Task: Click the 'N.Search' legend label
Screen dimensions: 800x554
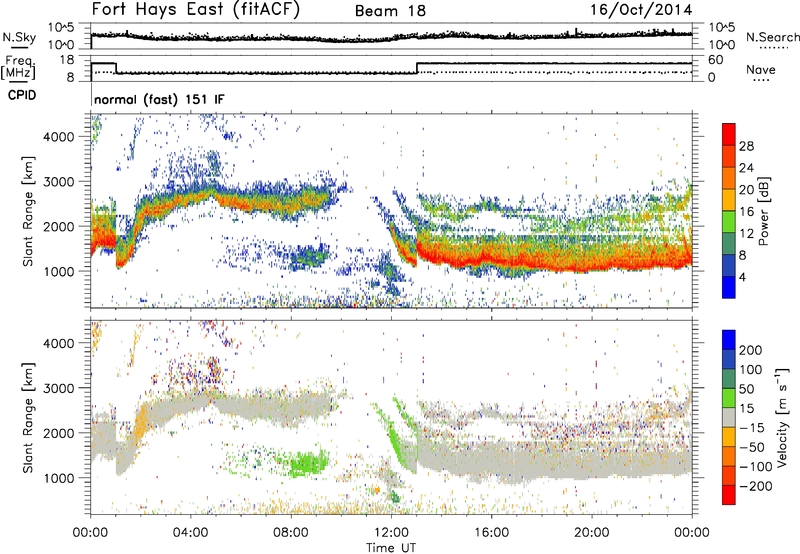Action: pos(773,37)
